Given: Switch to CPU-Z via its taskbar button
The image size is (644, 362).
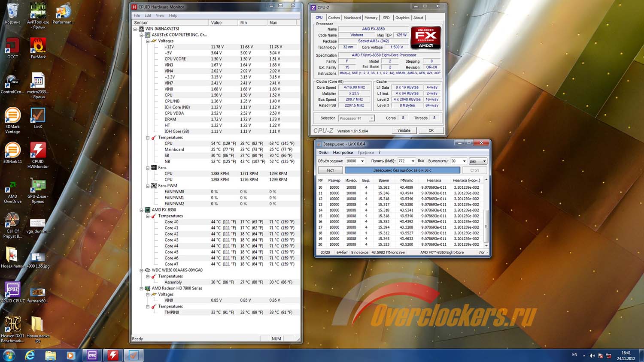Looking at the screenshot, I should tap(92, 355).
